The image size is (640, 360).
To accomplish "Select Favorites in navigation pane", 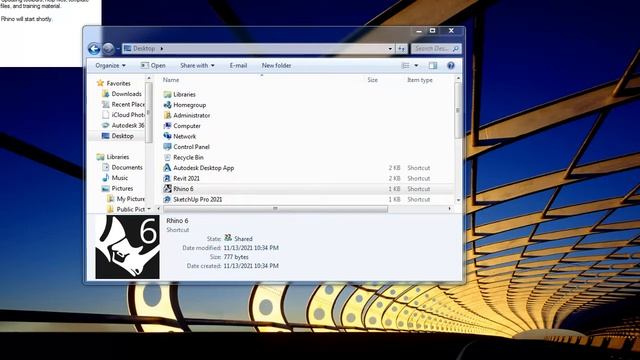I will point(118,83).
